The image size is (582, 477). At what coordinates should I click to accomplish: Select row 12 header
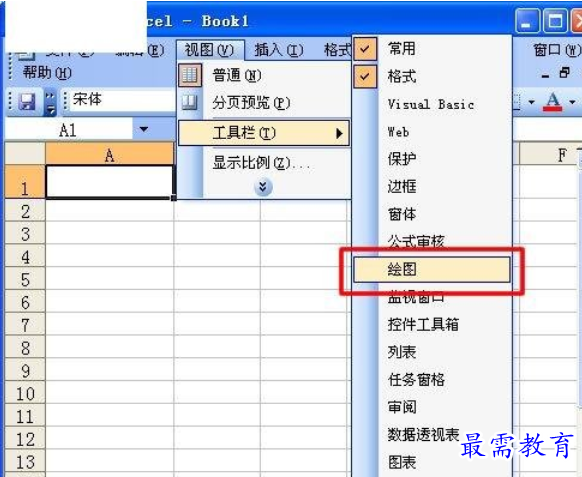(x=25, y=439)
